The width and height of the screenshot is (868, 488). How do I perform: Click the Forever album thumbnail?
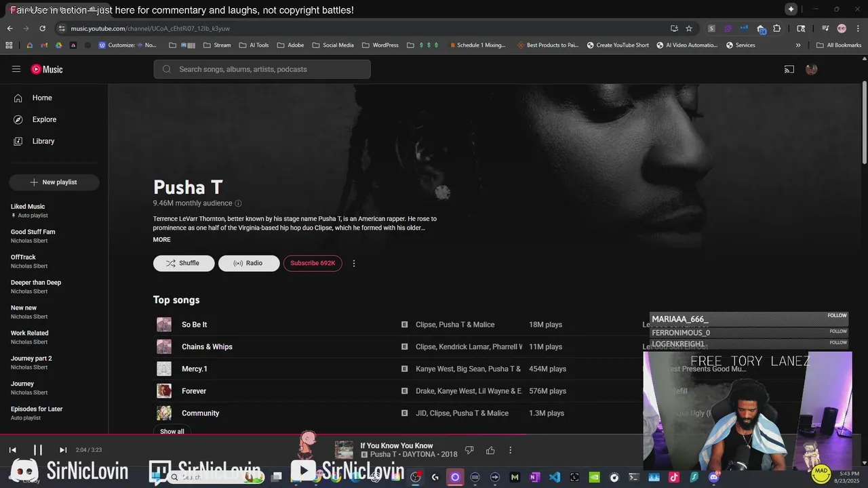(x=164, y=391)
